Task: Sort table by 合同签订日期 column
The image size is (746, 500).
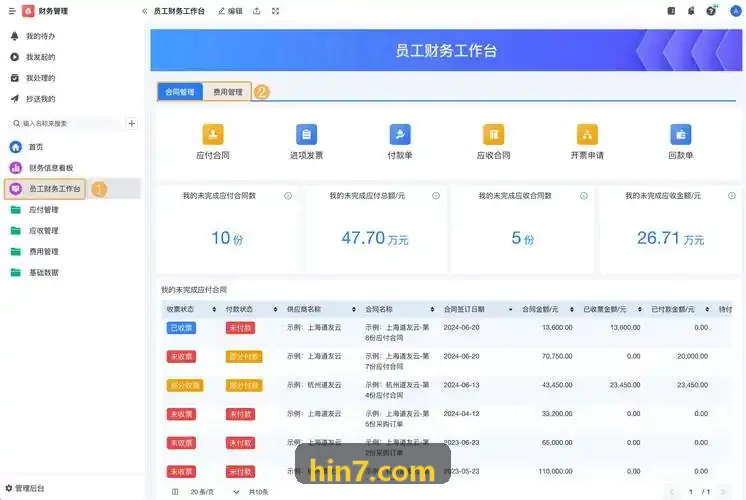Action: coord(510,310)
